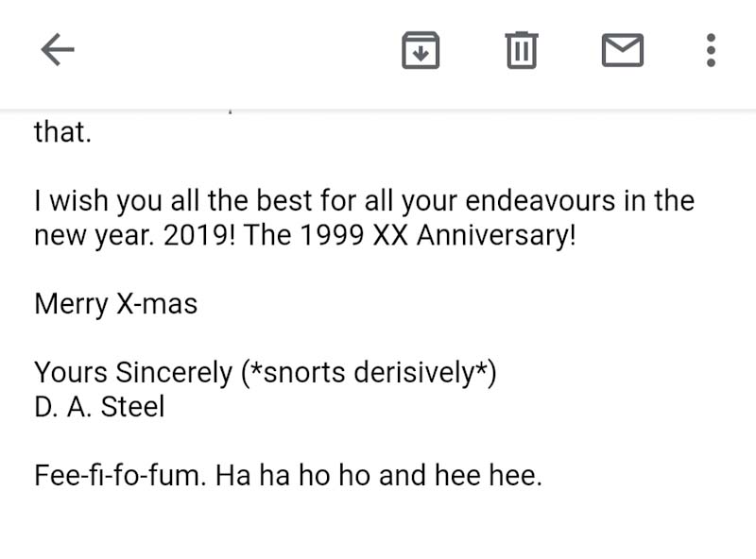The width and height of the screenshot is (756, 559).
Task: Click the "Merry X-mas" line
Action: [115, 304]
